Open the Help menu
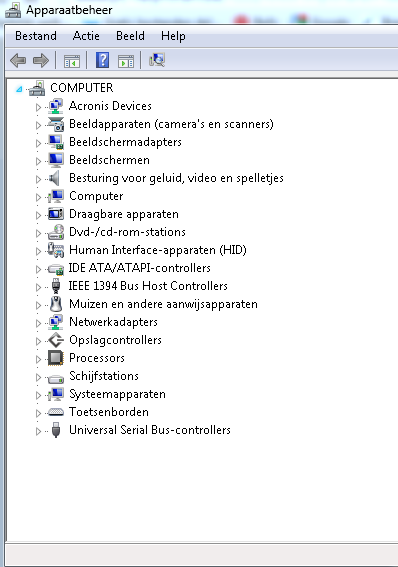398x567 pixels. coord(173,36)
